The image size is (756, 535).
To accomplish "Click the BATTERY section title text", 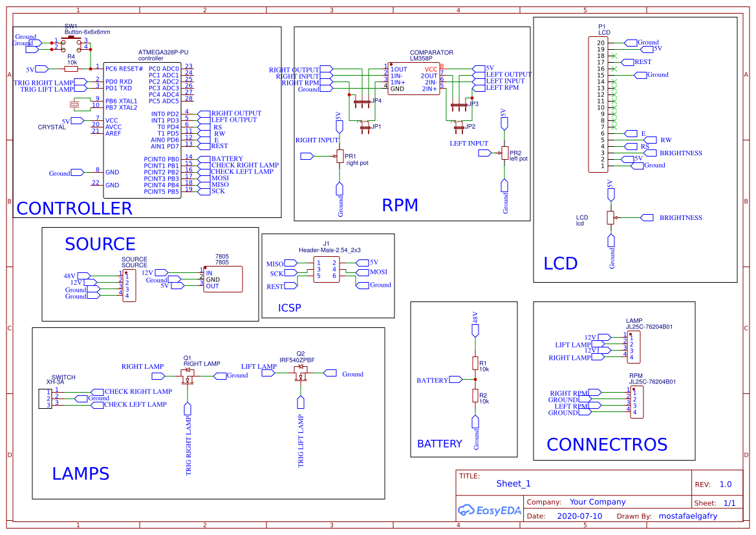I will [440, 444].
